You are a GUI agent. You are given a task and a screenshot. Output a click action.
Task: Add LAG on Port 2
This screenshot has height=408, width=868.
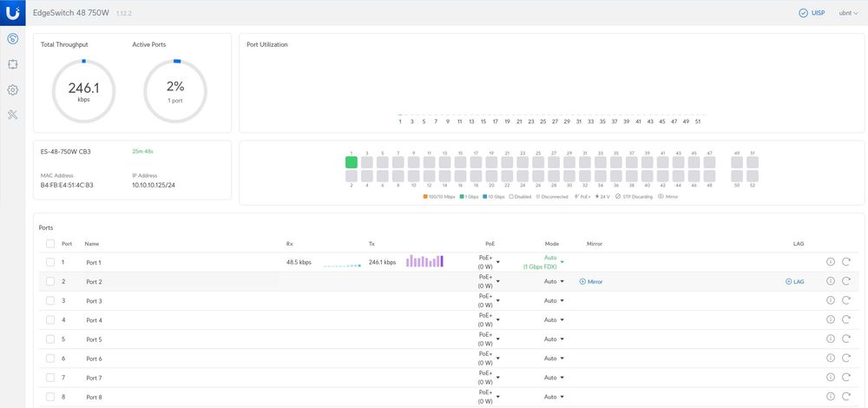(794, 282)
